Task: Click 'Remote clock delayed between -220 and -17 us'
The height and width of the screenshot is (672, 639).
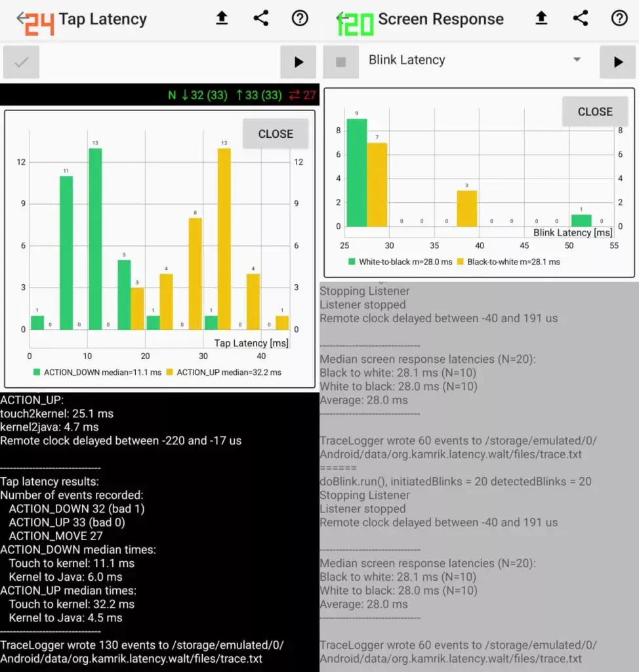Action: pyautogui.click(x=121, y=440)
